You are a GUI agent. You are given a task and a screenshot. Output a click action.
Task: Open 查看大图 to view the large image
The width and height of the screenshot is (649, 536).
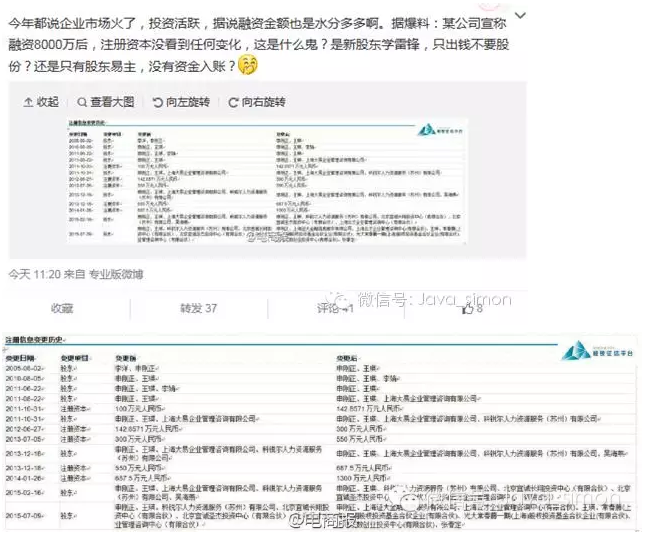[106, 102]
